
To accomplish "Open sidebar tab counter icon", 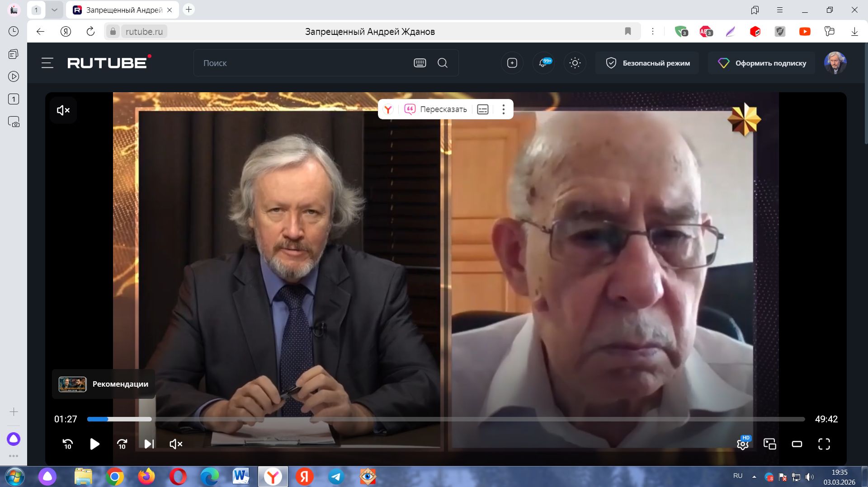I will (14, 99).
